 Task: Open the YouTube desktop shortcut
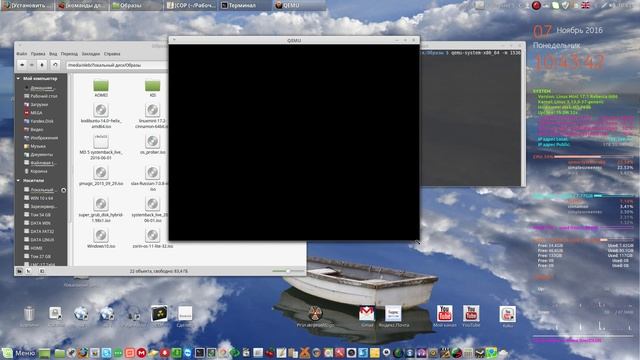[471, 316]
